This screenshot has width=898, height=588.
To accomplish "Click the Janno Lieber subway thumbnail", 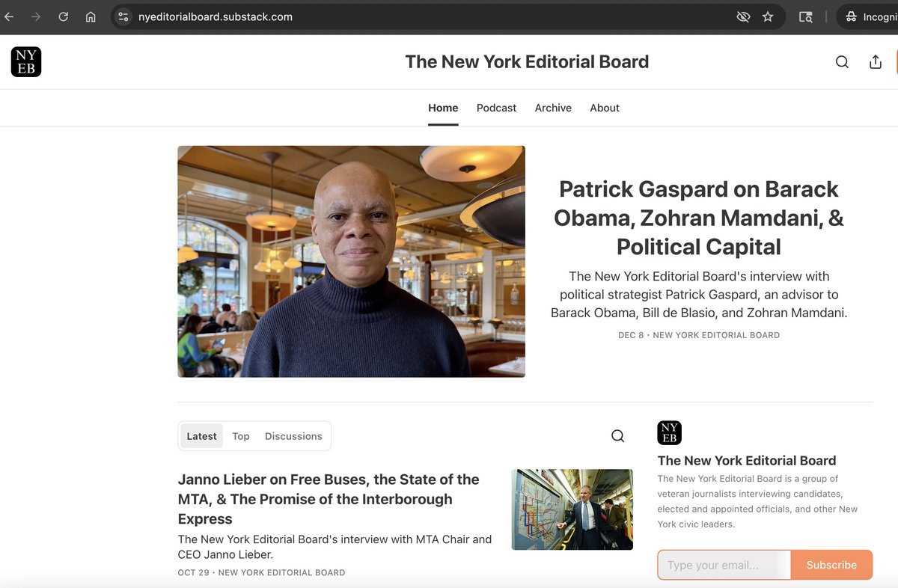I will [x=572, y=509].
